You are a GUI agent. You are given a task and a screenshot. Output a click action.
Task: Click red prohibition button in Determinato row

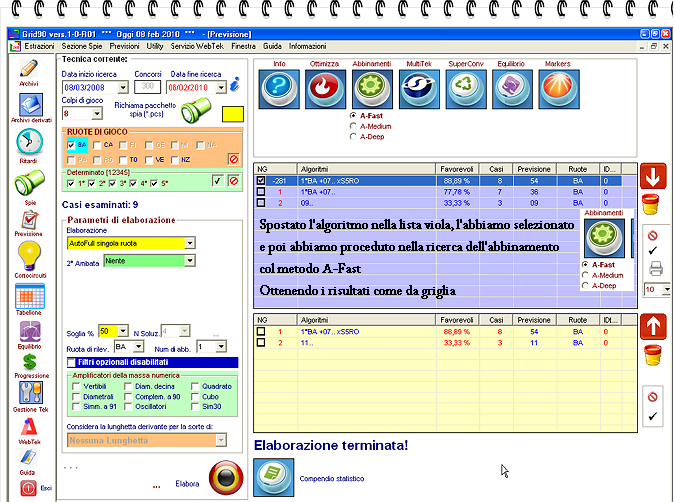click(234, 181)
